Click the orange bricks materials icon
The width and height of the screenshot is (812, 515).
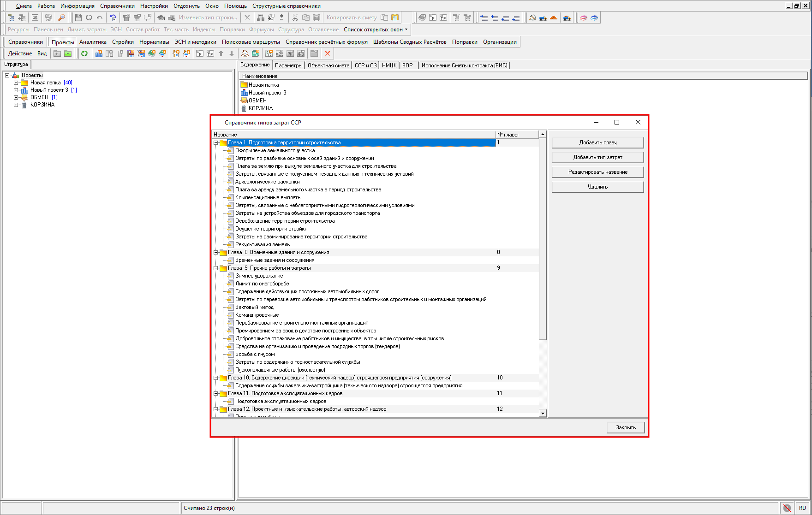pyautogui.click(x=554, y=18)
